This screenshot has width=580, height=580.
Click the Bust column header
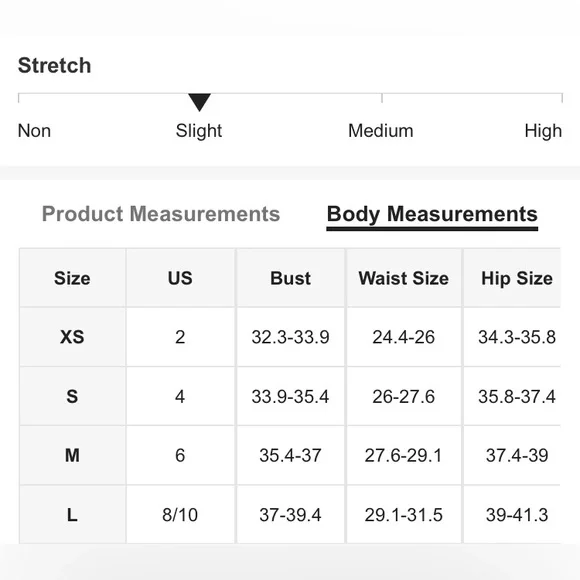point(291,278)
